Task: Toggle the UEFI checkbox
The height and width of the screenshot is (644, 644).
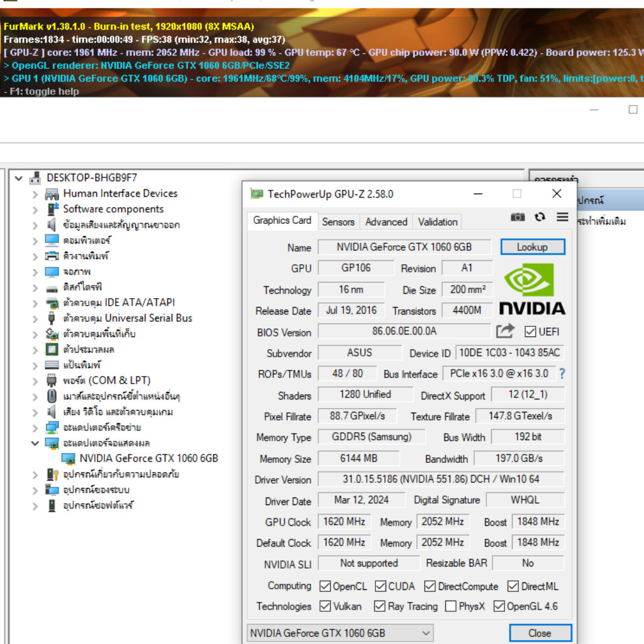Action: tap(530, 331)
